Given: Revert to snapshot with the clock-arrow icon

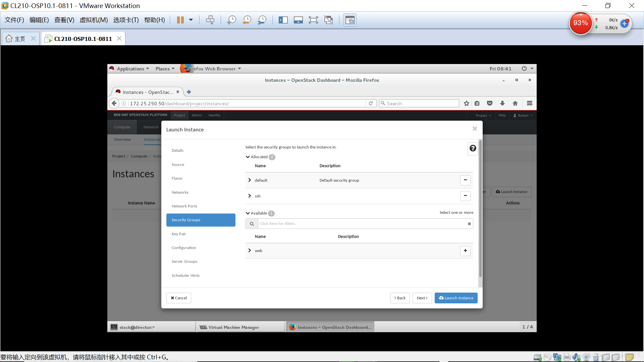Looking at the screenshot, I should [247, 20].
